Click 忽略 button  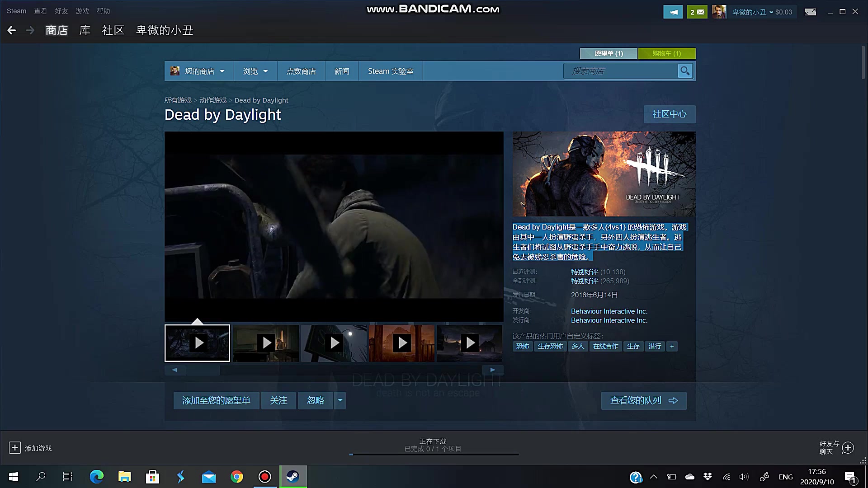click(x=316, y=400)
